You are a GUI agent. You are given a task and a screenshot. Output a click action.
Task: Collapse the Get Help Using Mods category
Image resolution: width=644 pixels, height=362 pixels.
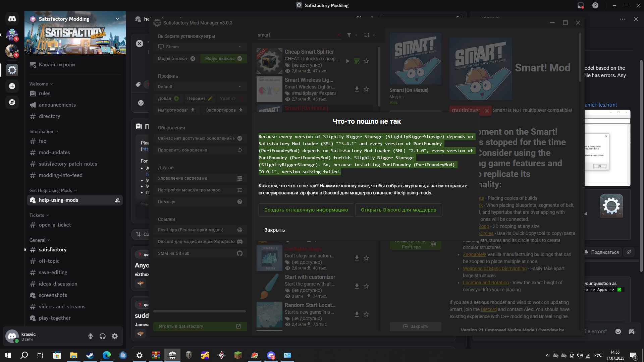click(x=53, y=190)
